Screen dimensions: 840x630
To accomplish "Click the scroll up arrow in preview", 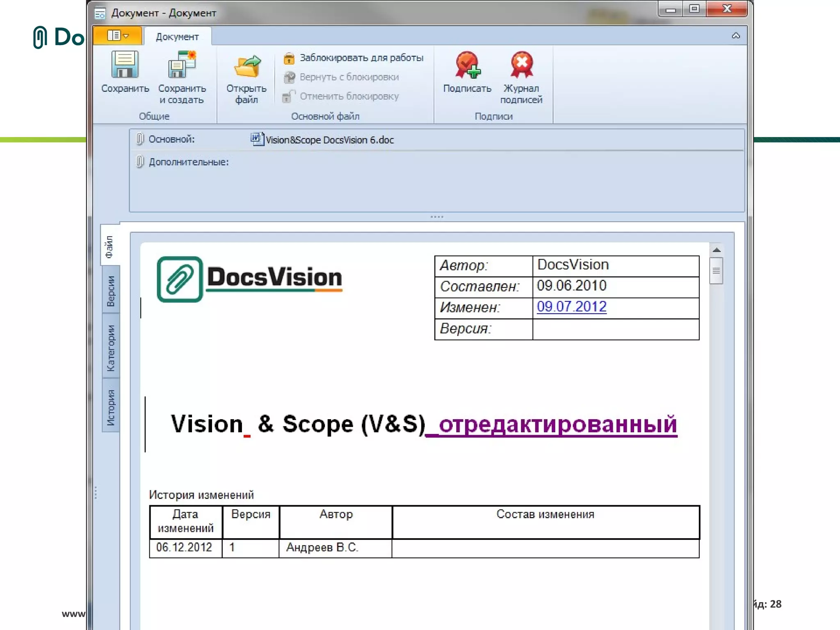I will 717,250.
